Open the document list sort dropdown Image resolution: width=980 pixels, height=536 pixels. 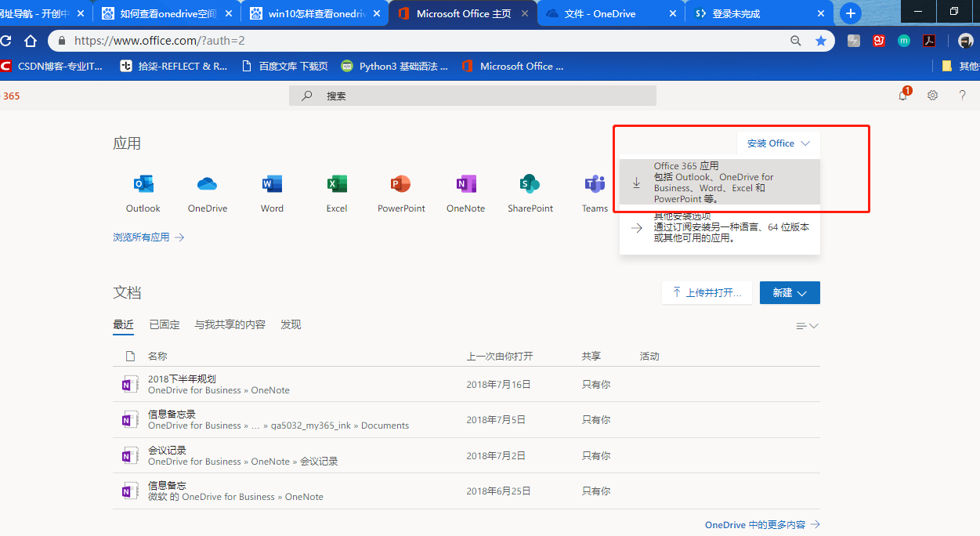pos(806,325)
